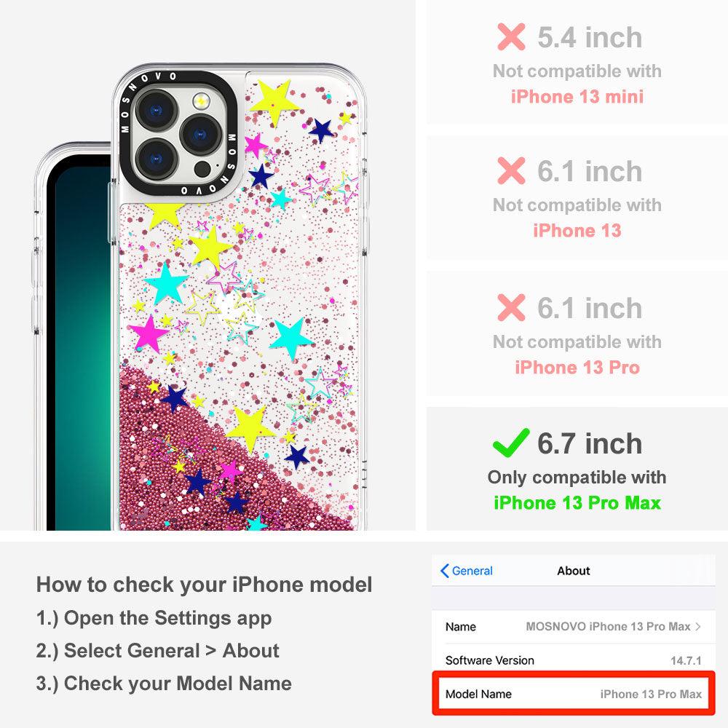Click the phone's green screen

(x=82, y=348)
